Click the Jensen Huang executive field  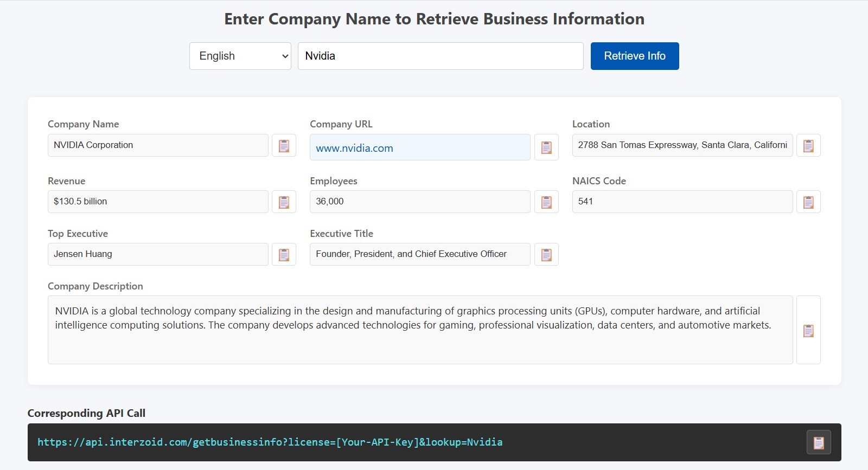[x=158, y=254]
